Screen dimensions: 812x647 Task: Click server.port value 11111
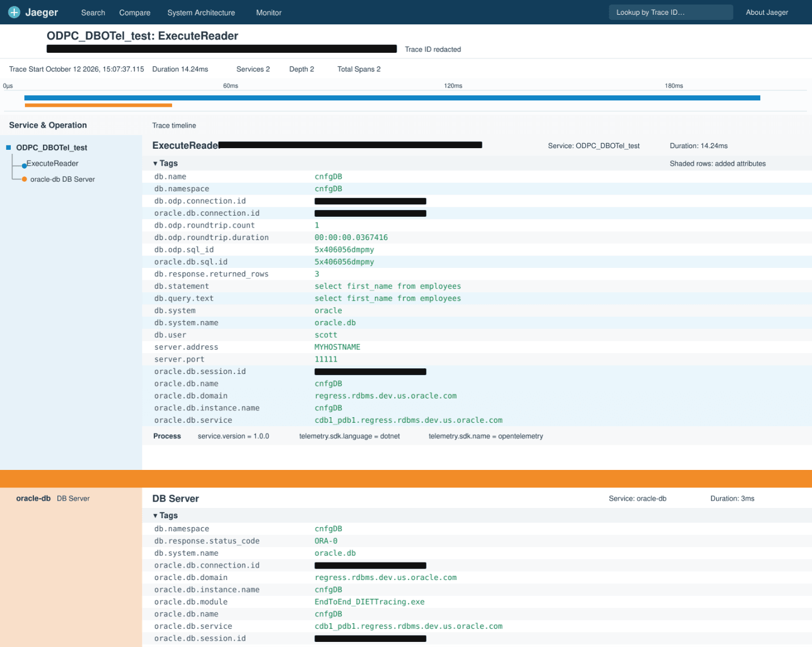pyautogui.click(x=326, y=359)
